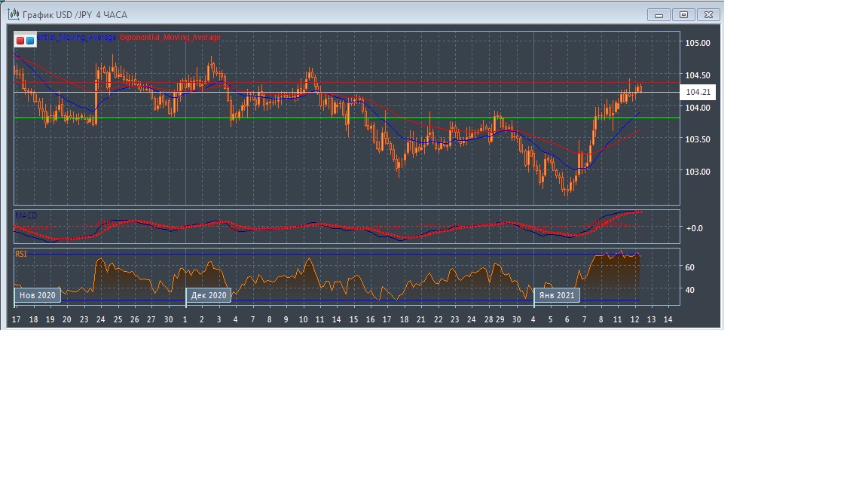Click the 105.00 price axis label
This screenshot has height=488, width=868.
pos(697,43)
